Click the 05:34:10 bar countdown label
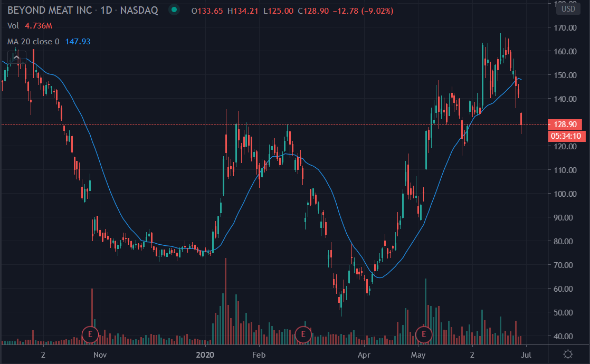The height and width of the screenshot is (364, 590). [566, 136]
